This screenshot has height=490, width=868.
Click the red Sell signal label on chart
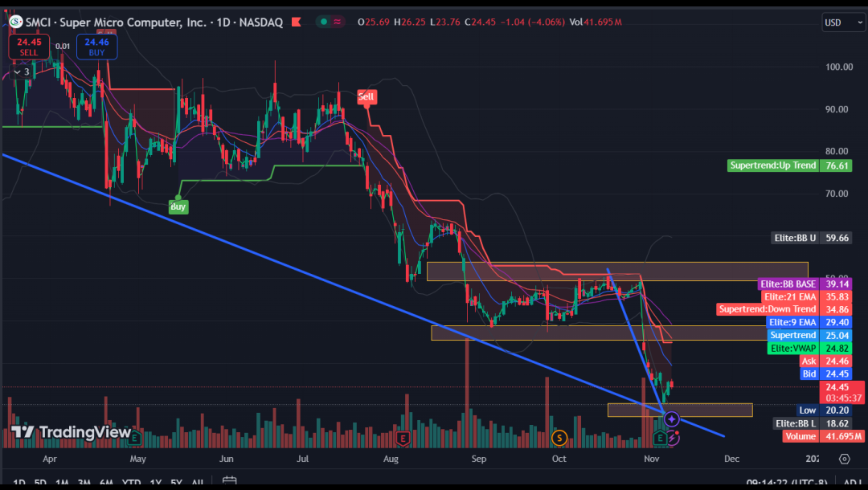point(366,96)
